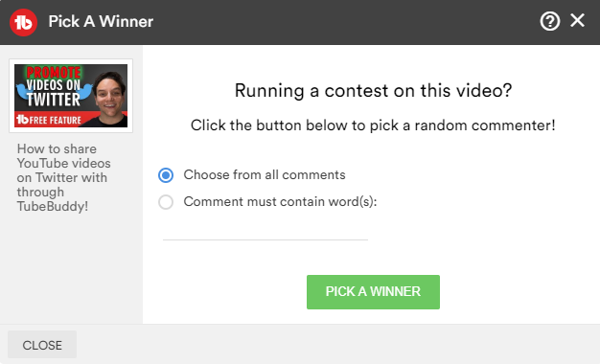Click the small tb logo on Free Feature banner
Viewport: 600px width, 364px height.
click(x=23, y=120)
